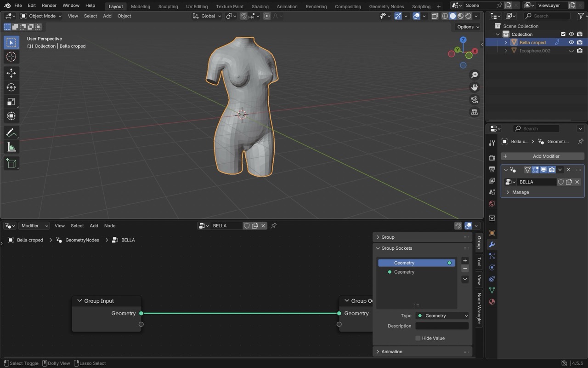Switch to orthographic grid view toggle

[x=474, y=112]
